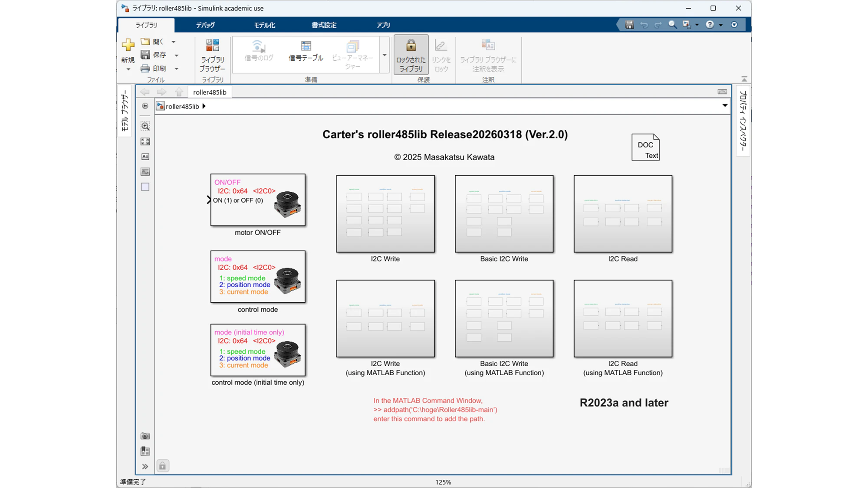Select I2C Write (using MATLAB Function) block

385,319
